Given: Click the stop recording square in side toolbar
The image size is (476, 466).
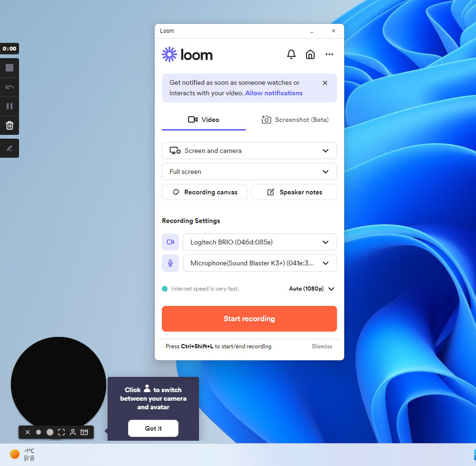Looking at the screenshot, I should tap(10, 68).
